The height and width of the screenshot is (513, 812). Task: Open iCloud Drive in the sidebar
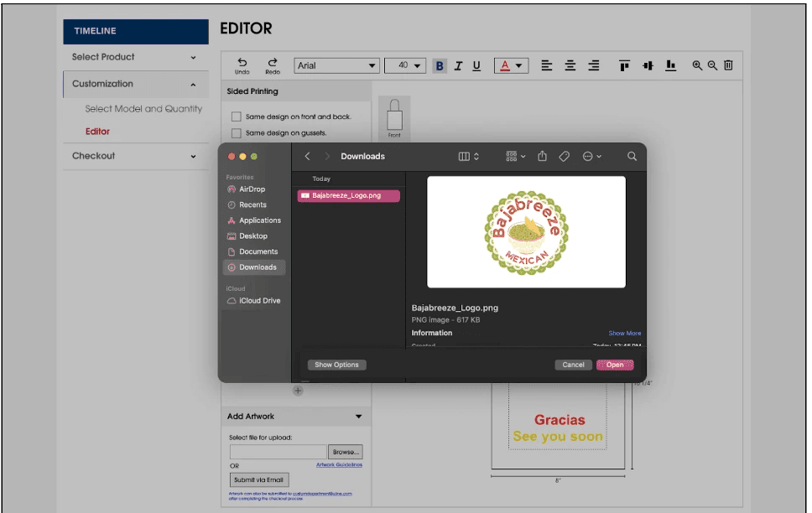click(253, 301)
